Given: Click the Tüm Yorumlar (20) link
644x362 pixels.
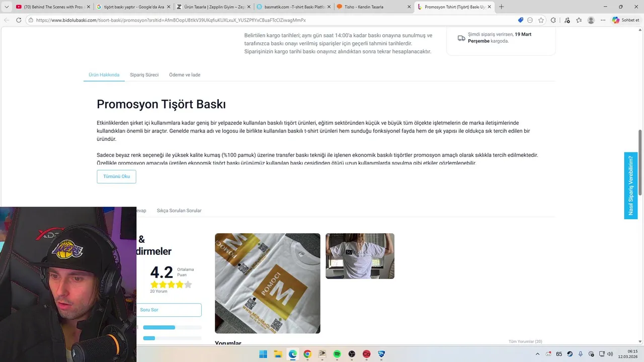Looking at the screenshot, I should 525,341.
